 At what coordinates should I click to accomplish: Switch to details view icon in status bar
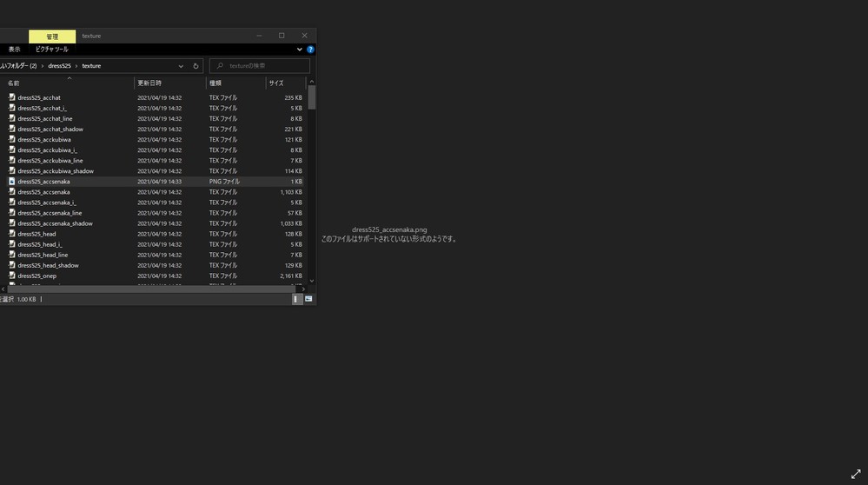(x=297, y=299)
